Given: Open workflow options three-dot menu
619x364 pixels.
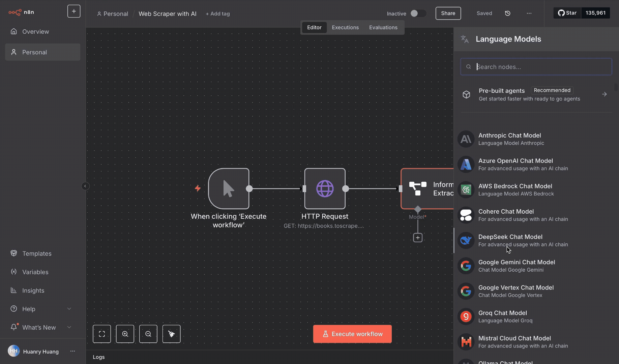Looking at the screenshot, I should (x=529, y=13).
